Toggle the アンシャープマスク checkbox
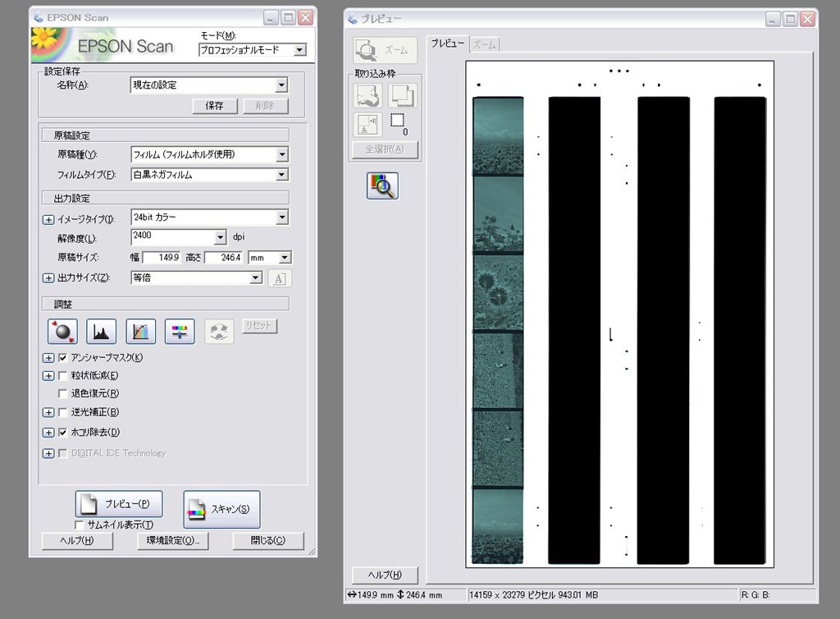The height and width of the screenshot is (619, 840). click(x=63, y=358)
